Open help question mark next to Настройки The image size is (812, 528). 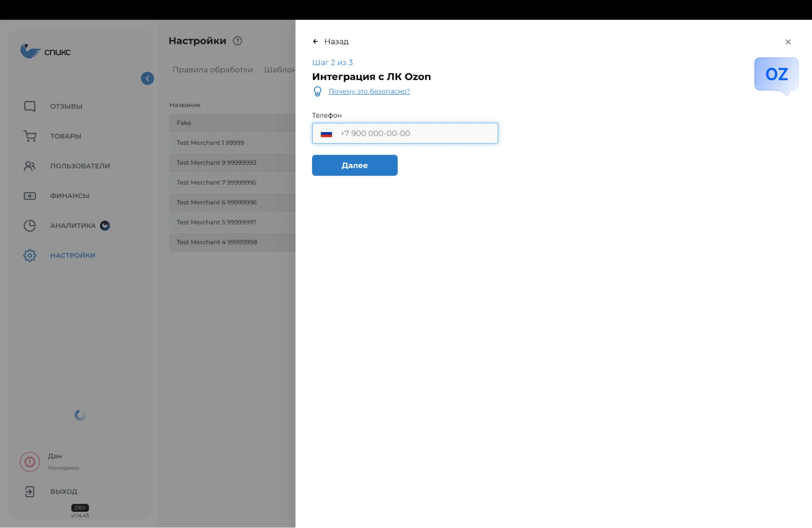[238, 41]
